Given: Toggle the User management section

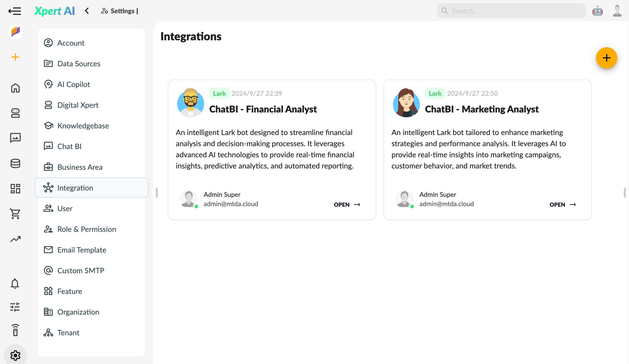Looking at the screenshot, I should point(65,208).
